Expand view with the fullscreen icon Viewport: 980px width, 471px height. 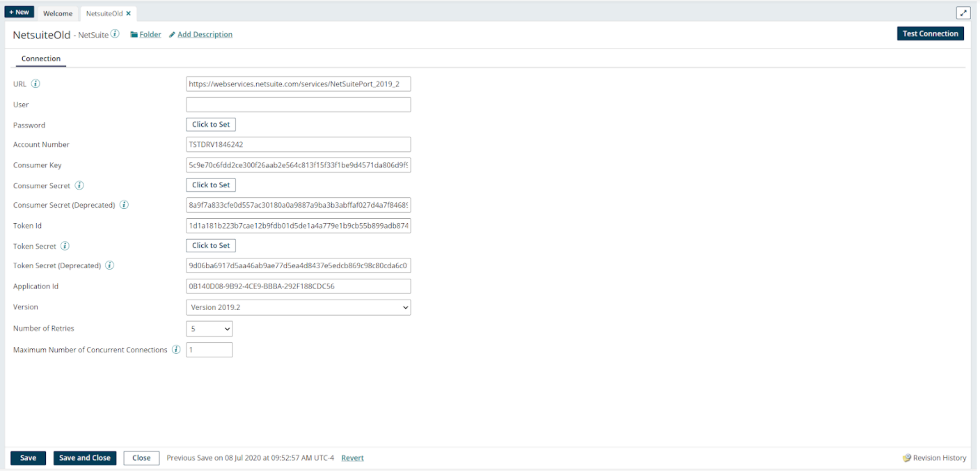[963, 13]
